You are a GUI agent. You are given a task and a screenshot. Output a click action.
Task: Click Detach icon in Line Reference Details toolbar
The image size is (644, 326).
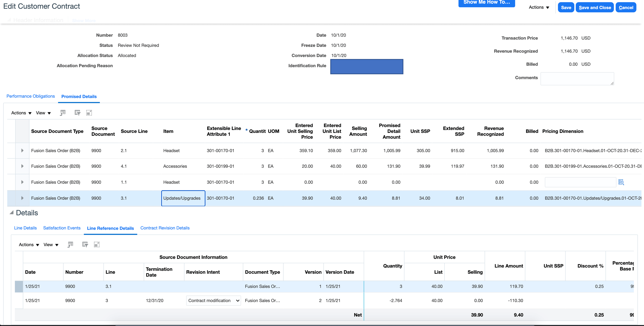click(97, 245)
